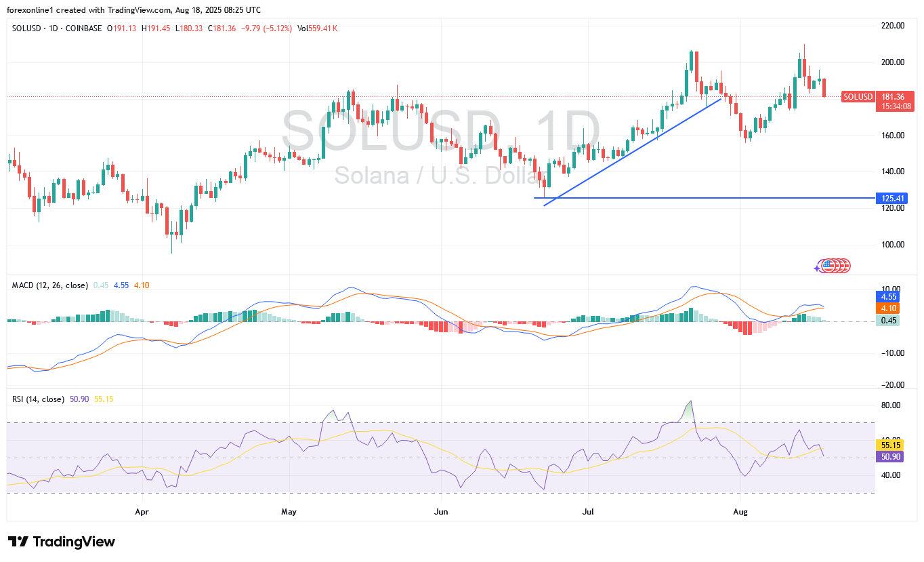
Task: Click the orange 4.10 tag on MACD scale
Action: coord(888,308)
